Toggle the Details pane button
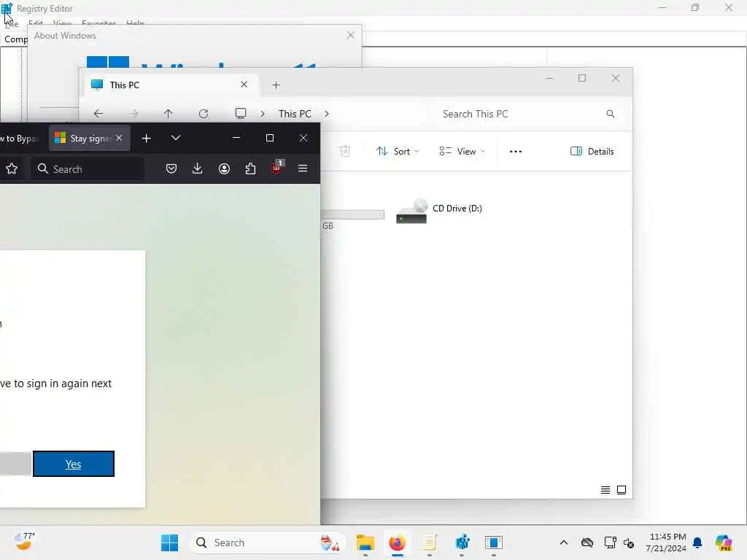The height and width of the screenshot is (560, 747). pyautogui.click(x=592, y=152)
